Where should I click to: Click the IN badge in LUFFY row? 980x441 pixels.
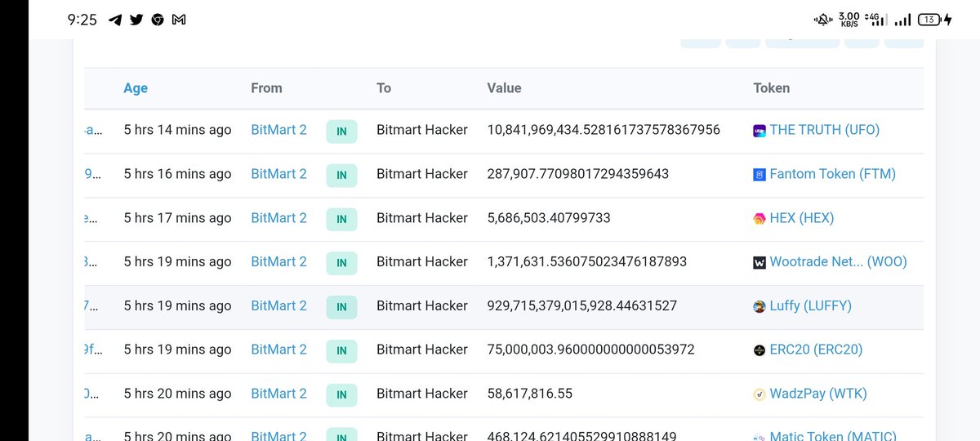click(341, 307)
